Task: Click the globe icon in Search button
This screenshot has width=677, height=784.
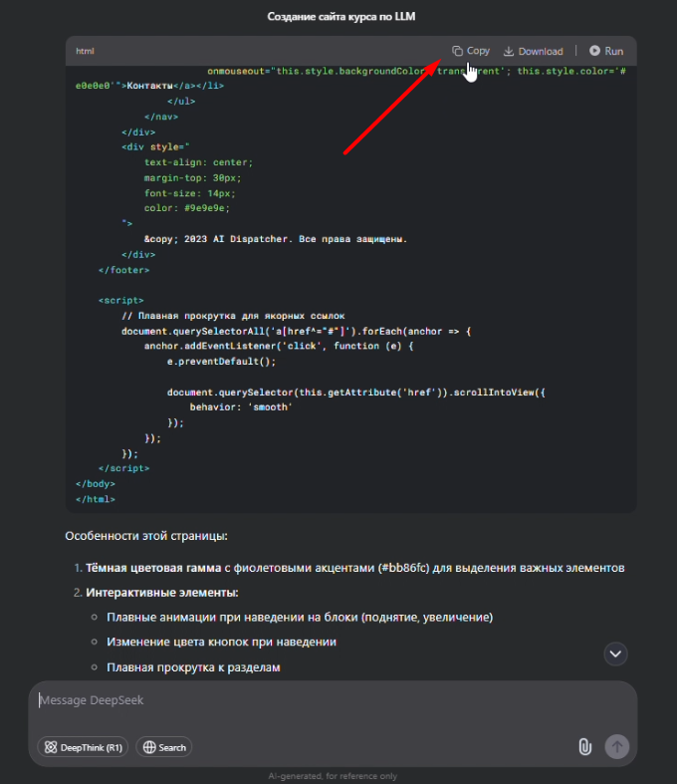Action: tap(149, 747)
